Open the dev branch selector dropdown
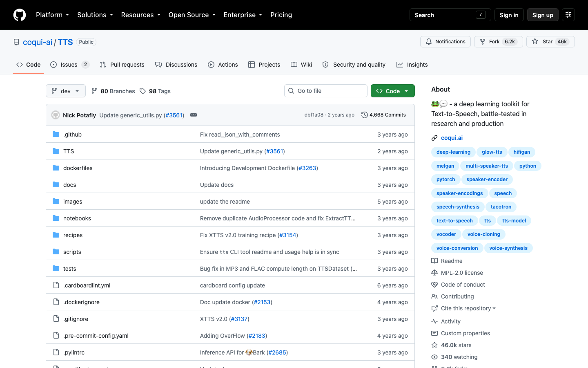588x368 pixels. point(66,91)
